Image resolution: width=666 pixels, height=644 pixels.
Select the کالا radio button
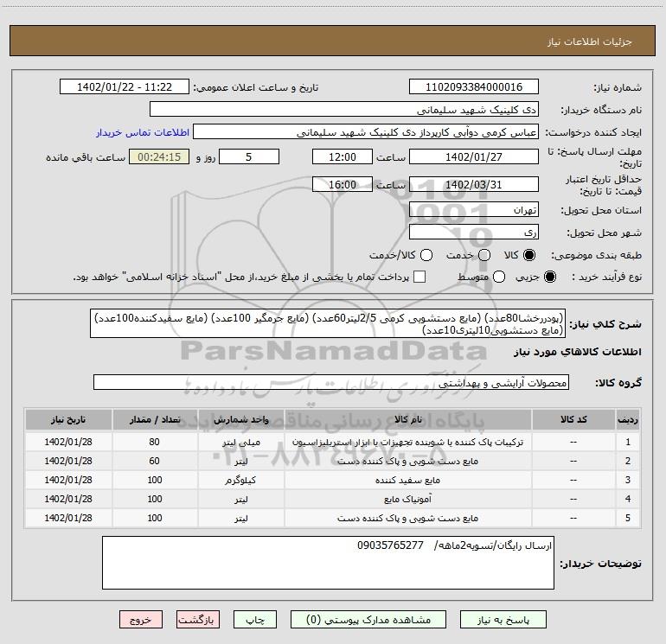(x=529, y=255)
